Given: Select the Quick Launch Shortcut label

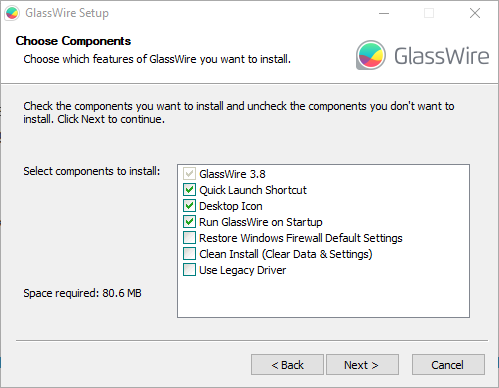Looking at the screenshot, I should [253, 190].
